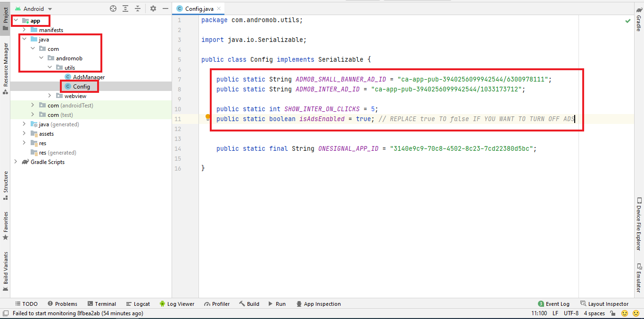
Task: Click the green checkmark inspection indicator
Action: click(627, 21)
